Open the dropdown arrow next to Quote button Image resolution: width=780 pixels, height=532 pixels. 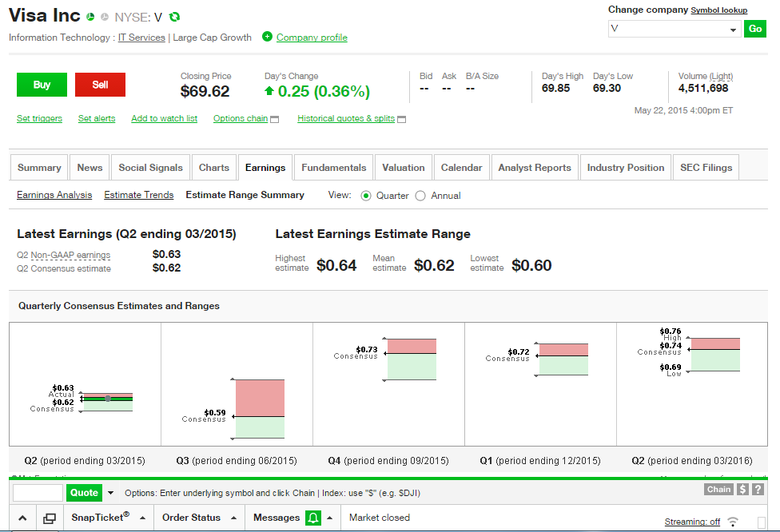pyautogui.click(x=110, y=493)
